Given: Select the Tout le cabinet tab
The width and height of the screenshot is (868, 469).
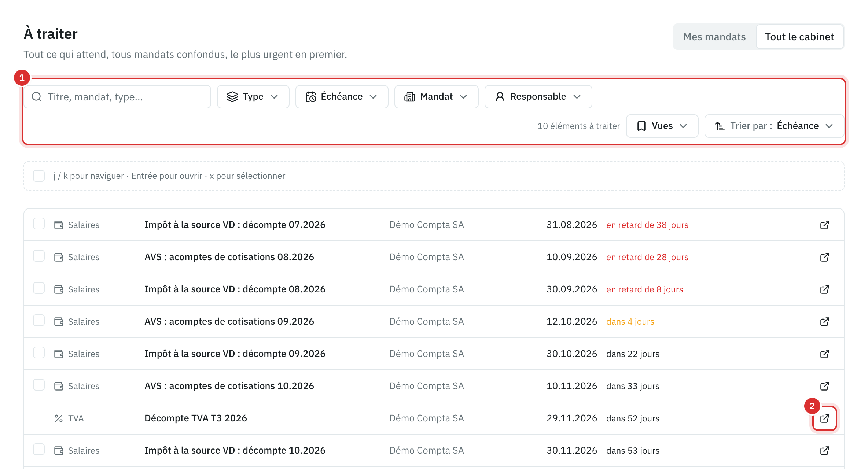Looking at the screenshot, I should coord(799,37).
